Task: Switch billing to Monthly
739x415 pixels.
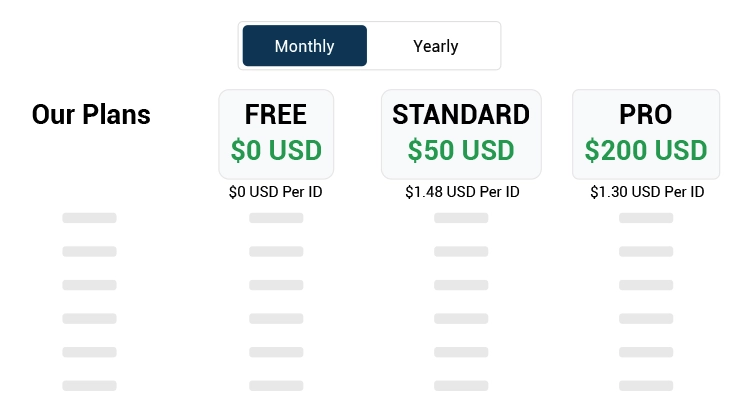Action: click(304, 46)
